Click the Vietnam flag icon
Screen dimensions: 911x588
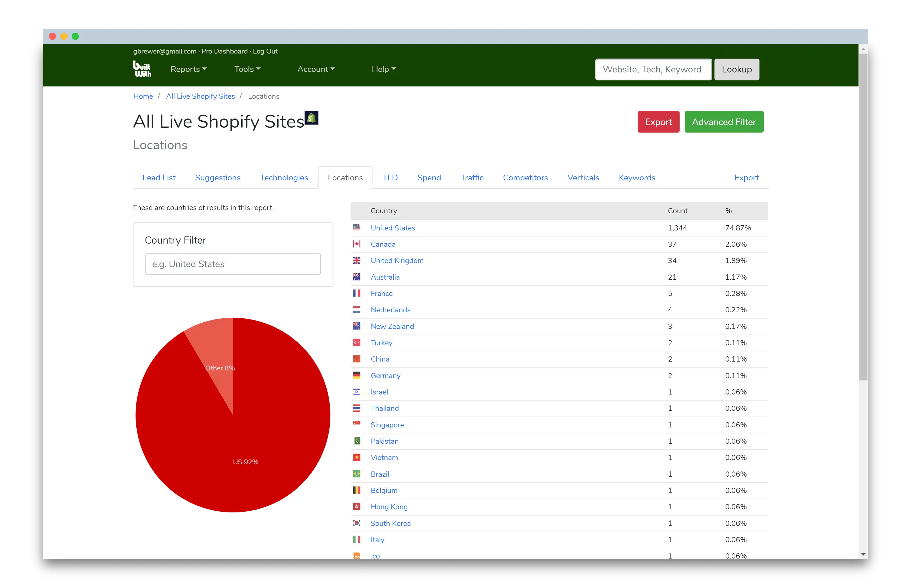point(356,457)
